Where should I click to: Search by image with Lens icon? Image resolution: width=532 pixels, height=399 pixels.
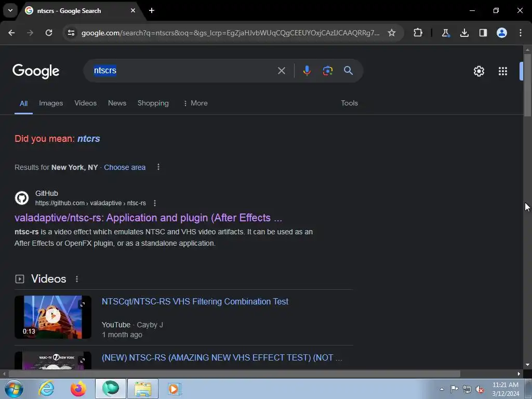327,71
